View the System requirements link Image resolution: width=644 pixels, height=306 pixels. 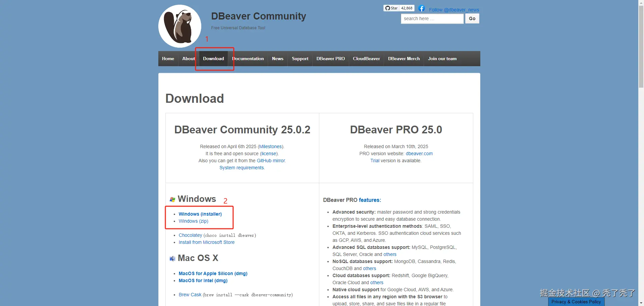click(x=241, y=168)
